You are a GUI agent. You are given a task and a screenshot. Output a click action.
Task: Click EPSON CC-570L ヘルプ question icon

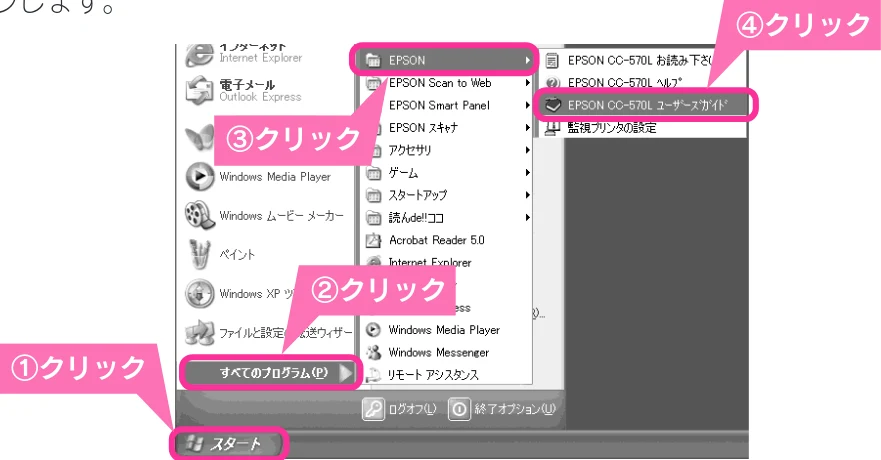(553, 83)
